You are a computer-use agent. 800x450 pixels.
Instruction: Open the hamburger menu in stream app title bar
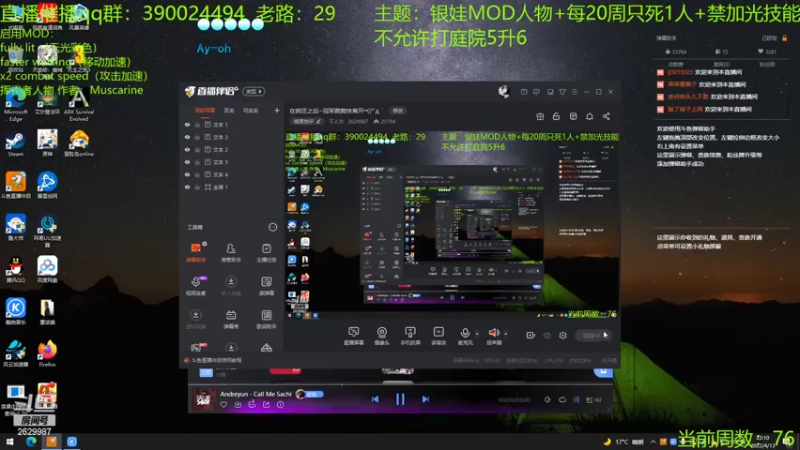coord(574,92)
